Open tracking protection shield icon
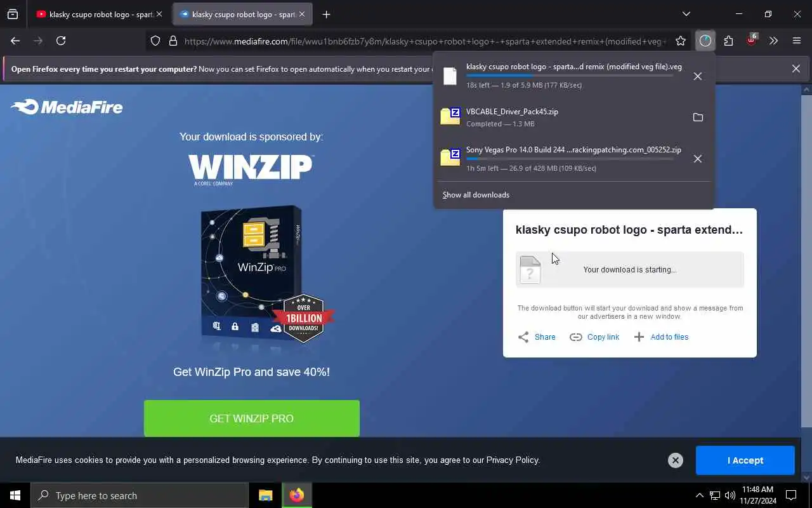The height and width of the screenshot is (508, 812). click(x=155, y=41)
